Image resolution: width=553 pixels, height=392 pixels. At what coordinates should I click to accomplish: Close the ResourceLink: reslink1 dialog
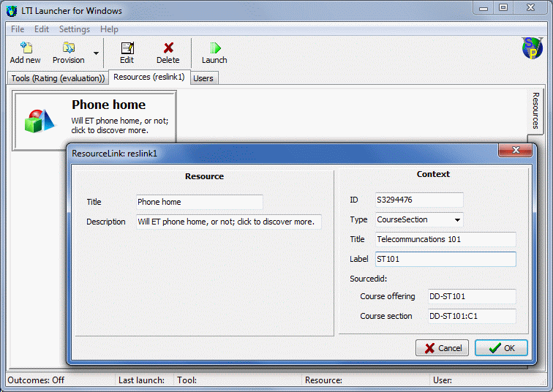515,150
